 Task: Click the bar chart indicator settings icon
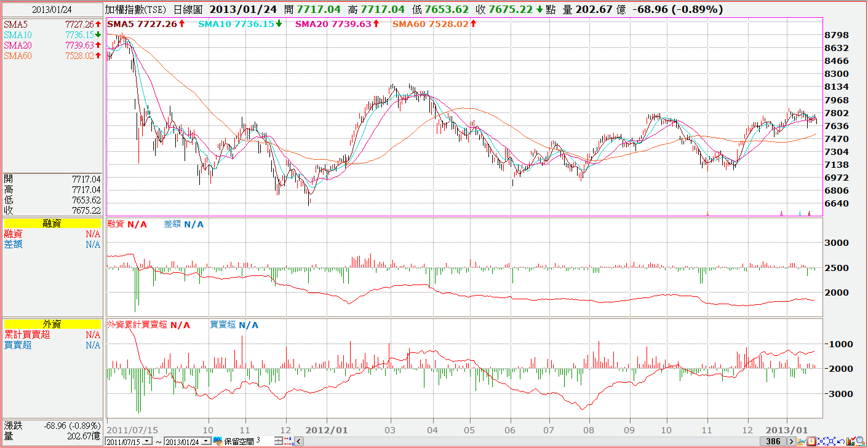pos(851,441)
